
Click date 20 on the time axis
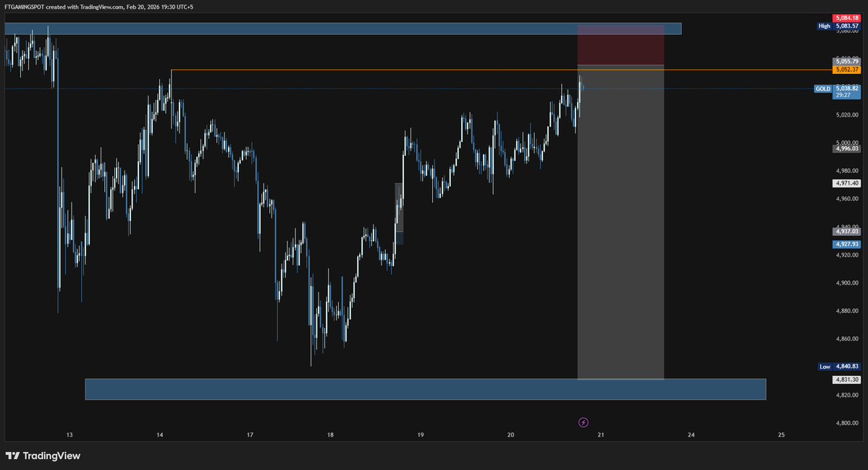point(510,435)
